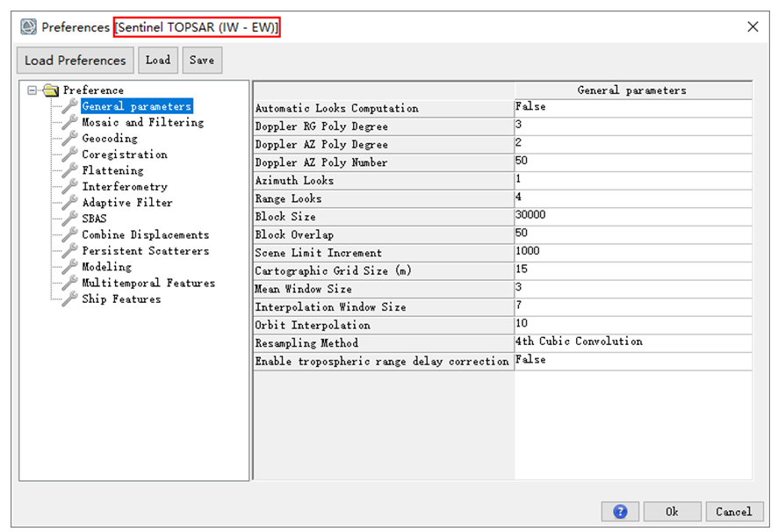This screenshot has width=778, height=532.
Task: Select the General parameters tree item
Action: [x=136, y=105]
